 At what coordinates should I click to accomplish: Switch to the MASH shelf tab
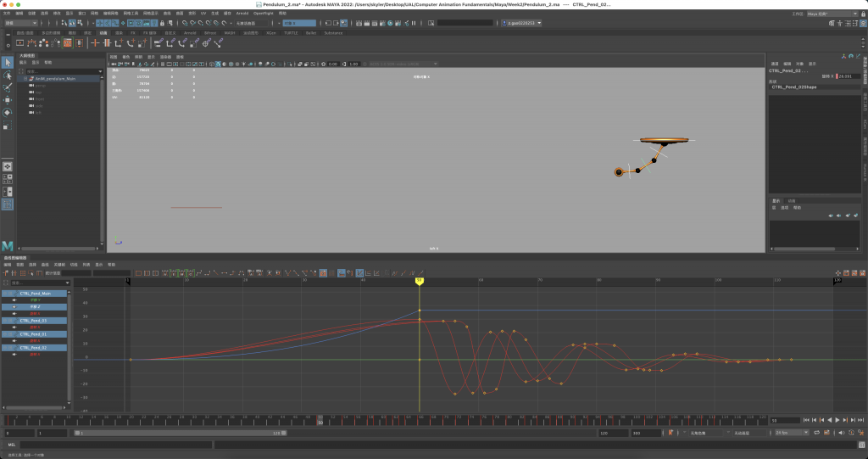[229, 33]
